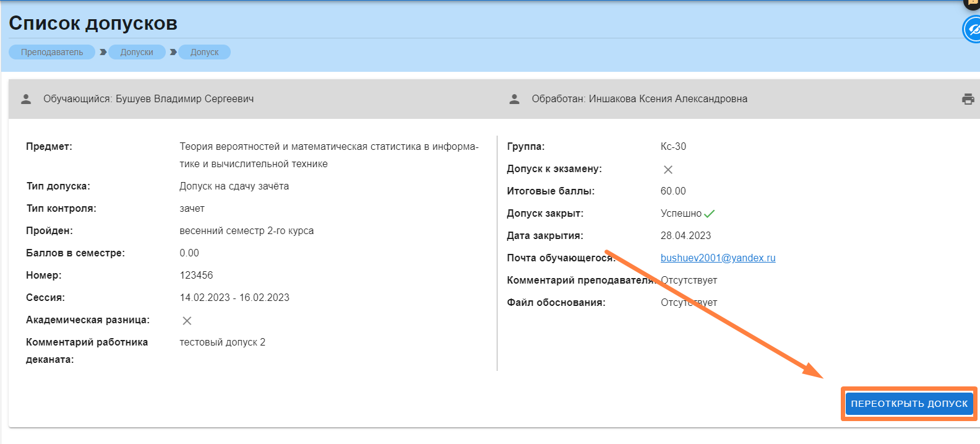Click X mark for Академическая разница
Viewport: 980px width, 444px height.
point(187,321)
